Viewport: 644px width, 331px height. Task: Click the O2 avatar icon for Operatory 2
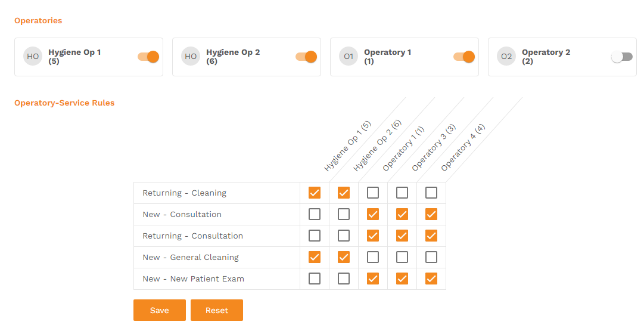[x=506, y=56]
